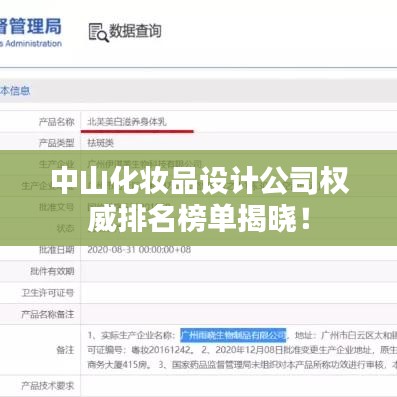Select the 祛斑类 product type value
This screenshot has width=397, height=397.
[100, 143]
